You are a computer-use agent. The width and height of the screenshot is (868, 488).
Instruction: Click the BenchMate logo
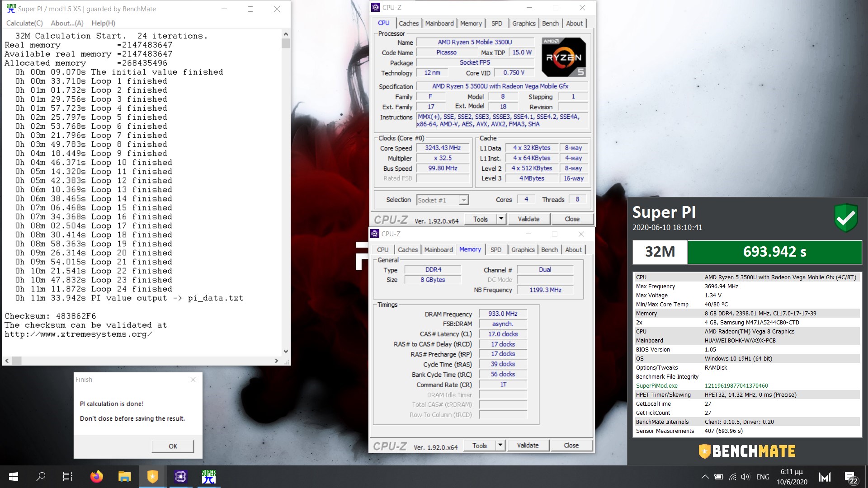pos(747,451)
